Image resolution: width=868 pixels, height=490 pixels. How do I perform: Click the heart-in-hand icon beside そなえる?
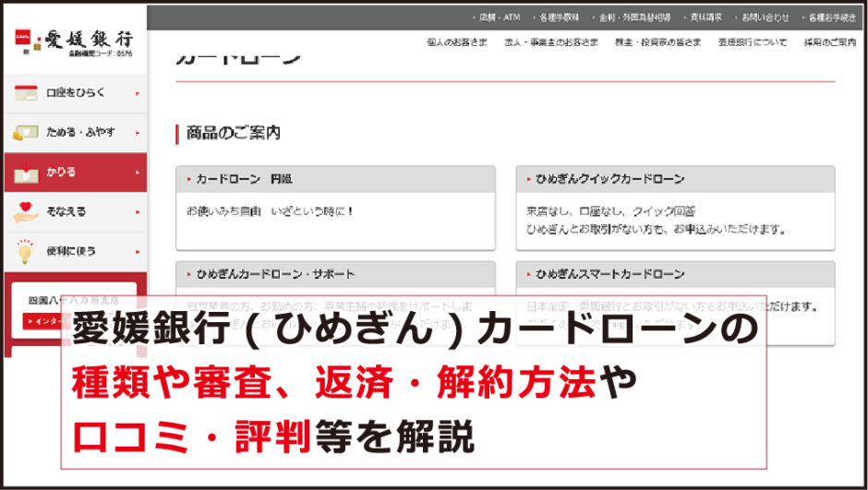click(25, 212)
